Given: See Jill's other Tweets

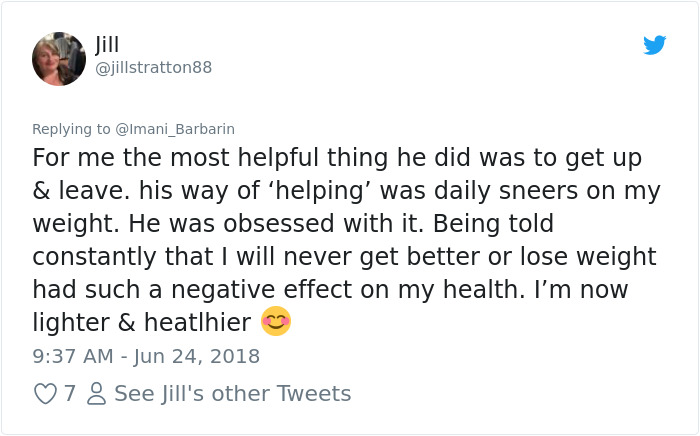Looking at the screenshot, I should coord(232,394).
